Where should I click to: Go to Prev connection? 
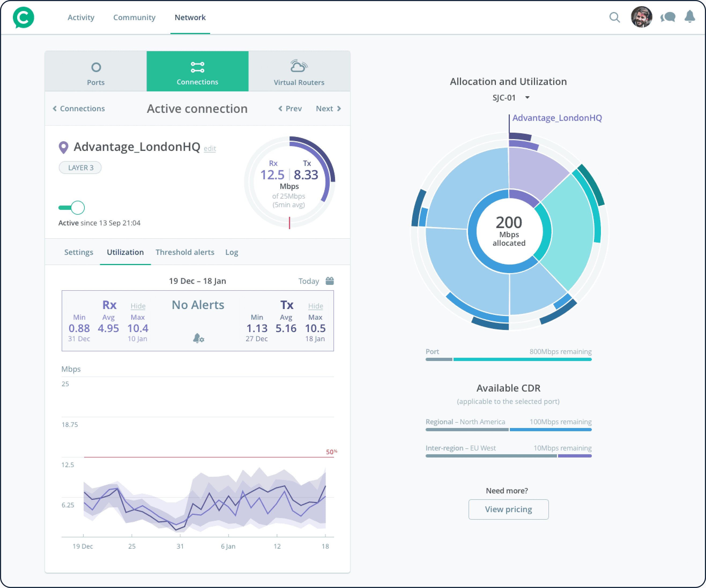[x=290, y=109]
